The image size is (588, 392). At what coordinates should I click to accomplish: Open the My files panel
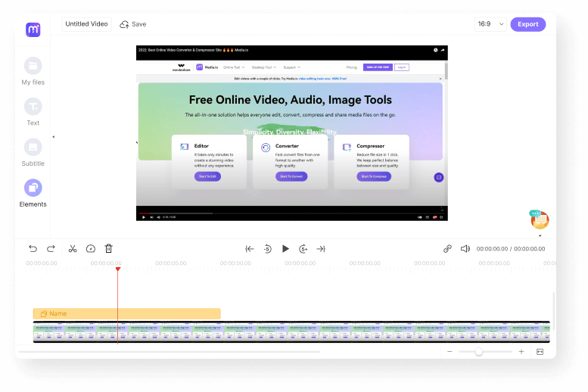point(33,71)
